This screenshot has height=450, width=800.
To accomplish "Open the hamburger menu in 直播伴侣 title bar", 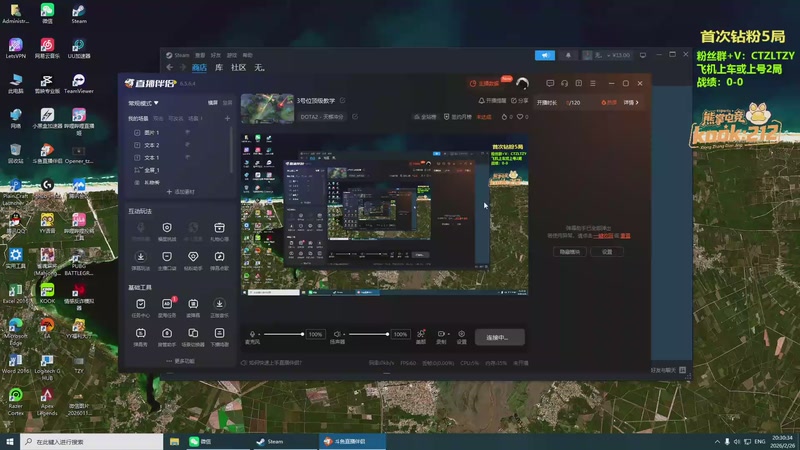I will 593,83.
